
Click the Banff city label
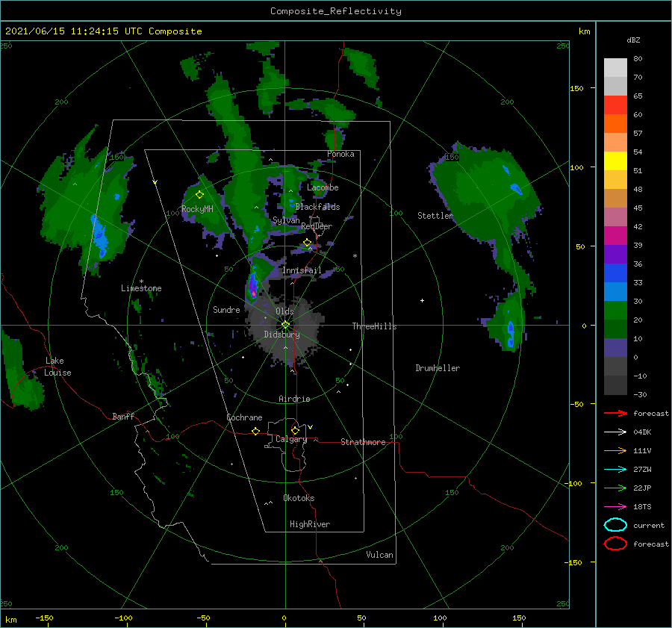pos(123,416)
